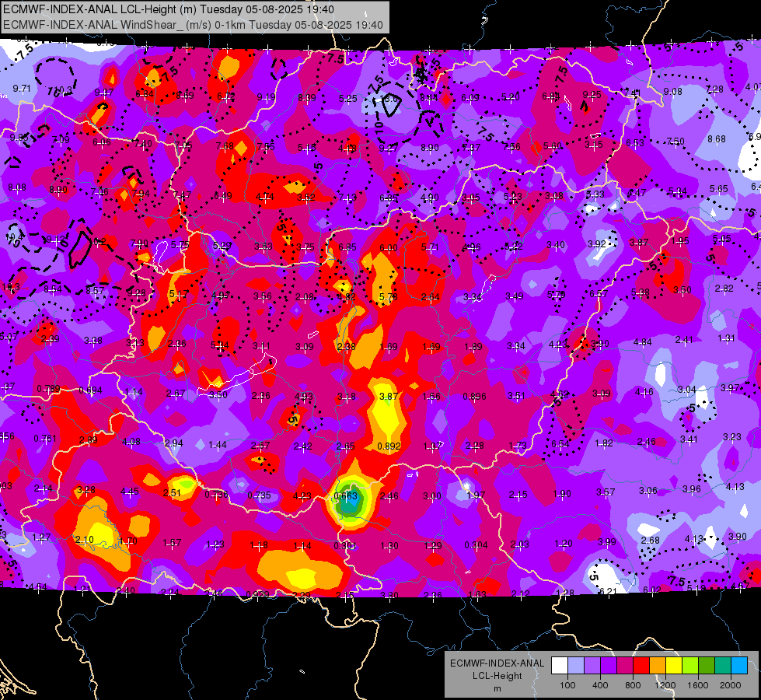Click the 4.45 grid value
The image size is (761, 700).
click(x=130, y=491)
